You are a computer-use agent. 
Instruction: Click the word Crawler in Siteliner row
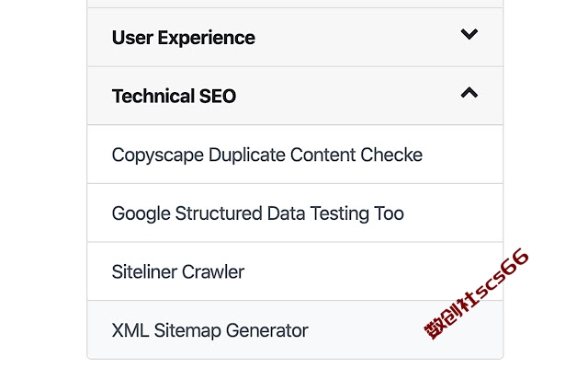click(x=213, y=271)
